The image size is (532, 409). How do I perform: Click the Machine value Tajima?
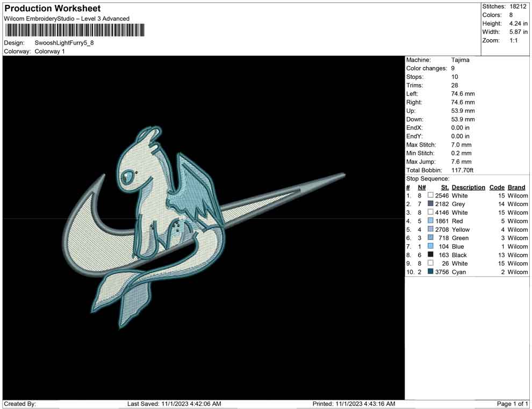(x=461, y=60)
